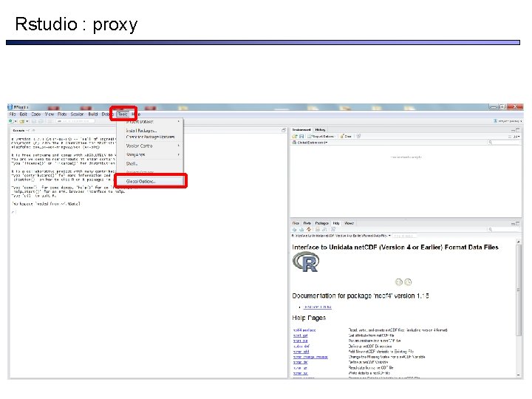Minimize the Help pane
The height and width of the screenshot is (399, 532).
click(513, 224)
